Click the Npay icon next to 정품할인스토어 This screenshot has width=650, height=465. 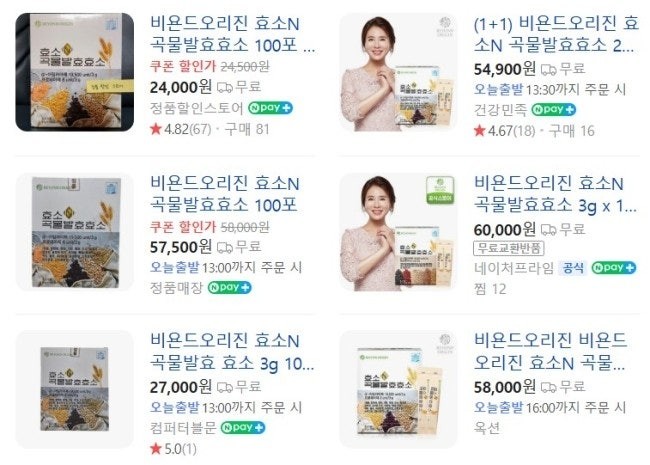270,108
